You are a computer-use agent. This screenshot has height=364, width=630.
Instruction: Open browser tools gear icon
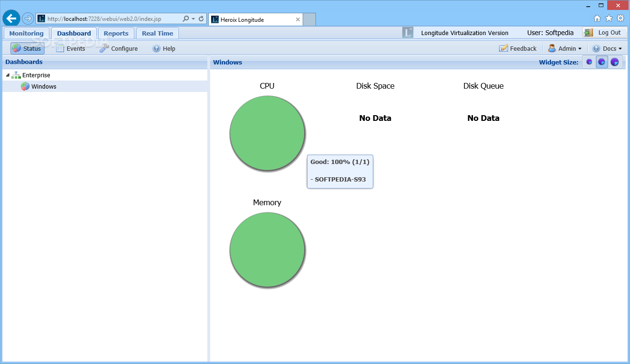(x=620, y=18)
